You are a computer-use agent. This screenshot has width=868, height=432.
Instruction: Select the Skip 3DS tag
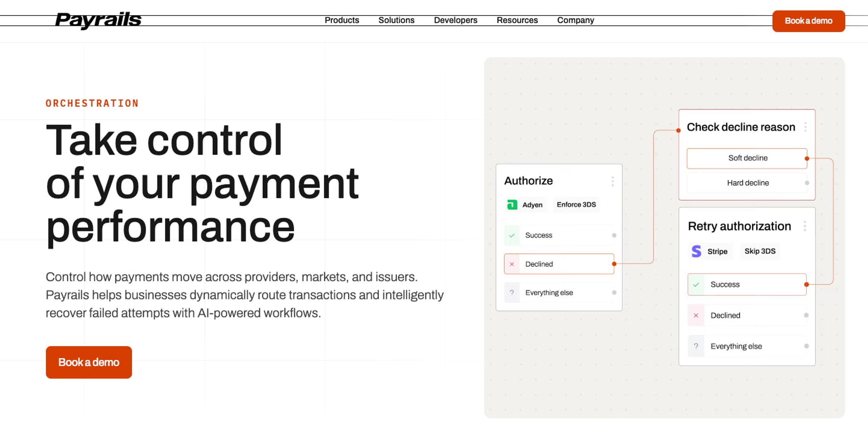[x=760, y=251]
